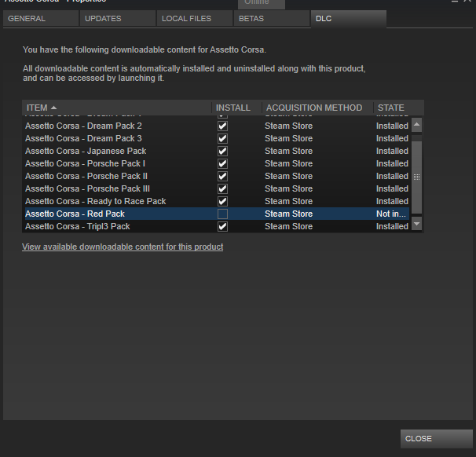Select Assetto Corsa - Dream Pack 3 row

tap(217, 139)
